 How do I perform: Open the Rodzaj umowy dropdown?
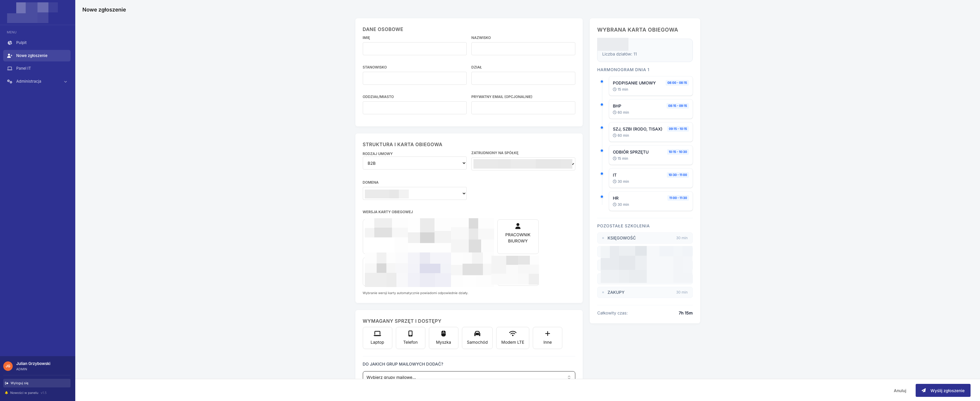click(x=414, y=163)
